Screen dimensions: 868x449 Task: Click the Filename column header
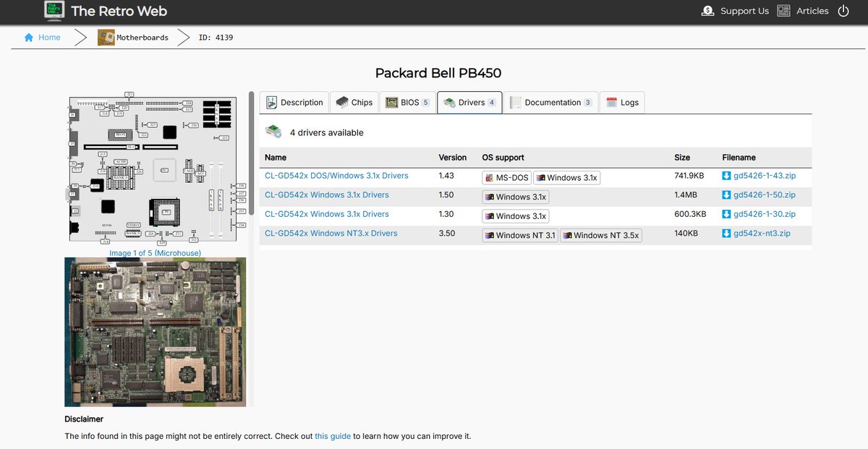tap(739, 158)
